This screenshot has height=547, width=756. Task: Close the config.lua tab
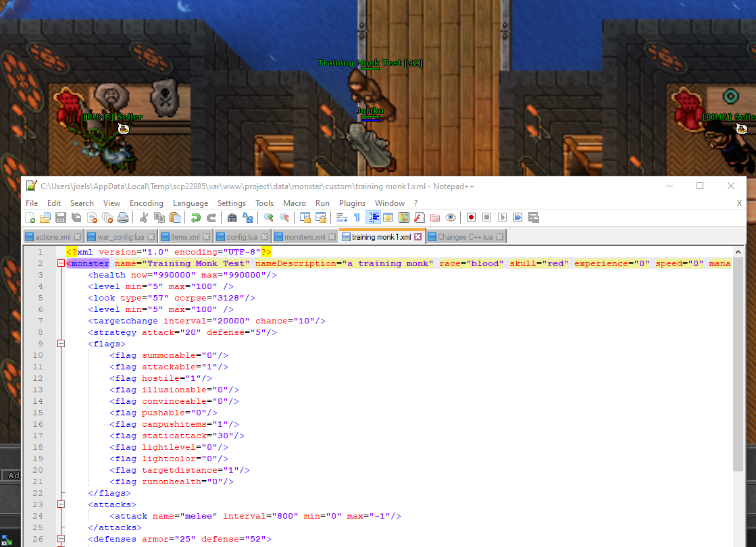point(265,237)
